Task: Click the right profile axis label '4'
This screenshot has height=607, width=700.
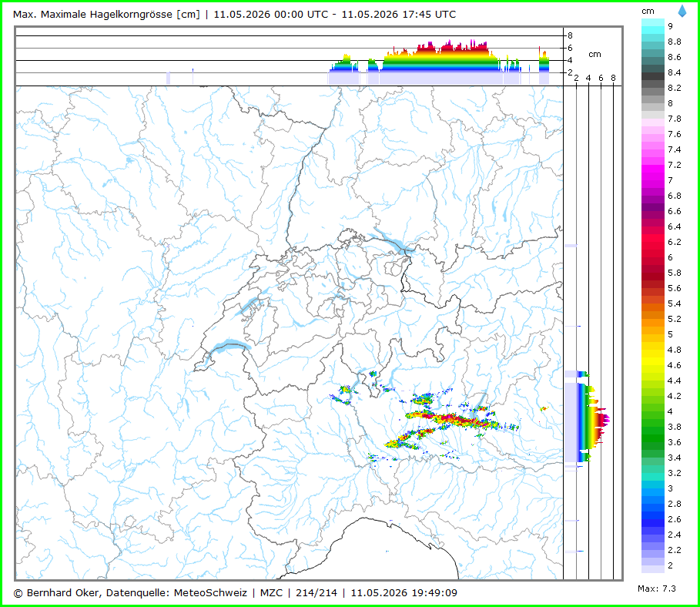Action: [588, 78]
